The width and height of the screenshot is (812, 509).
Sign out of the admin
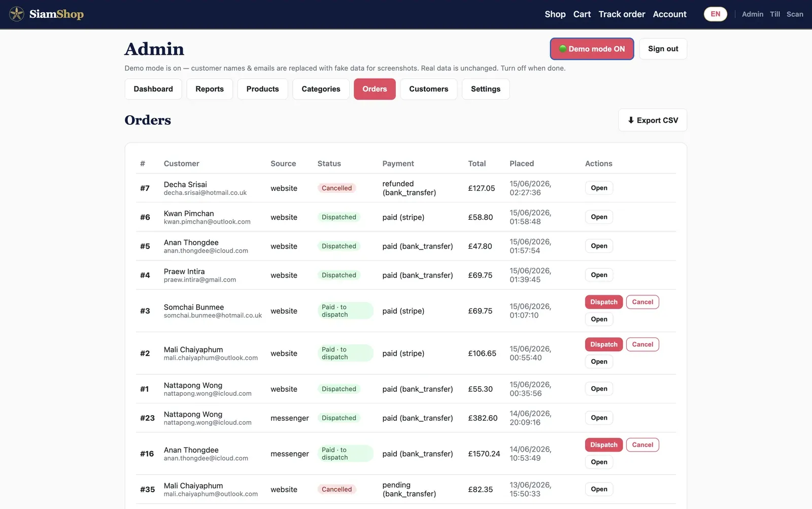point(663,49)
